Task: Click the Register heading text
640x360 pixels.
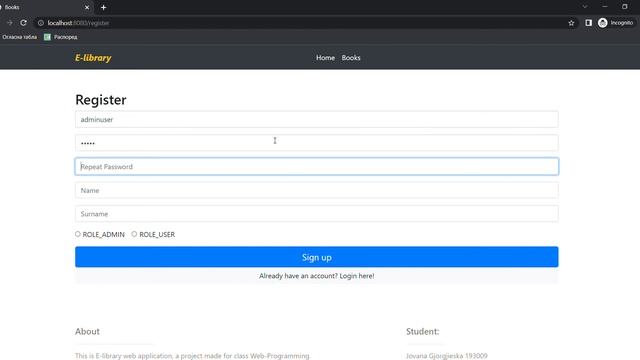Action: [x=101, y=100]
